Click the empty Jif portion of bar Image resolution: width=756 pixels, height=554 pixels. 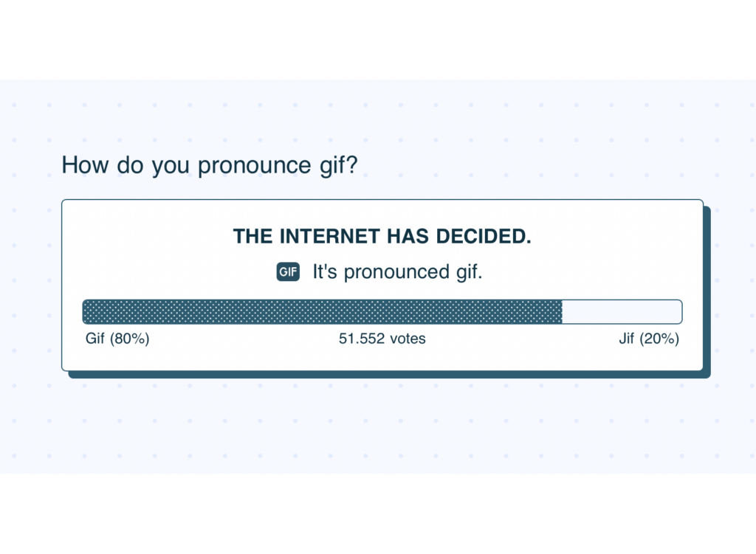click(x=622, y=312)
